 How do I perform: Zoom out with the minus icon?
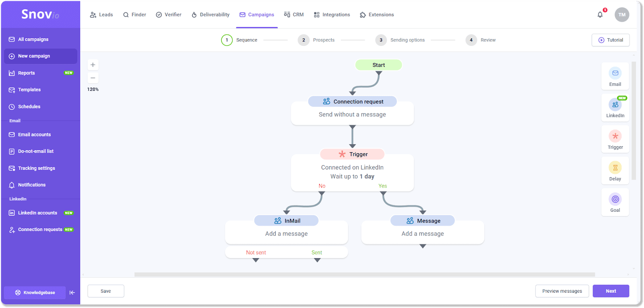pyautogui.click(x=93, y=78)
